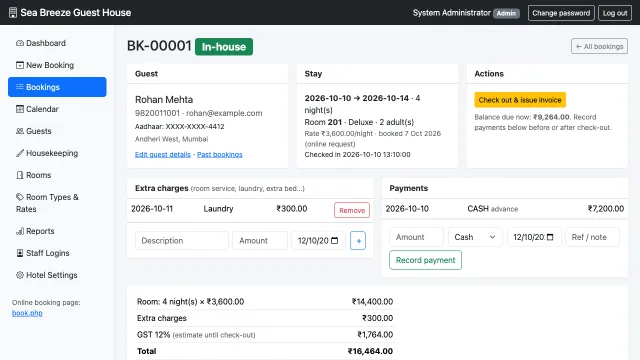This screenshot has height=360, width=640.
Task: Click the ₹7,200.00 cash advance amount
Action: (606, 209)
